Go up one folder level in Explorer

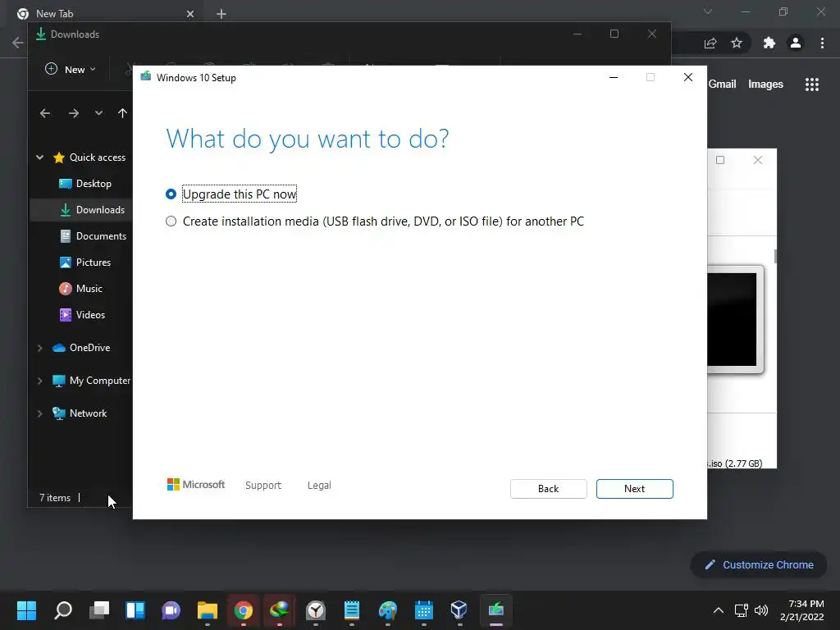tap(123, 113)
